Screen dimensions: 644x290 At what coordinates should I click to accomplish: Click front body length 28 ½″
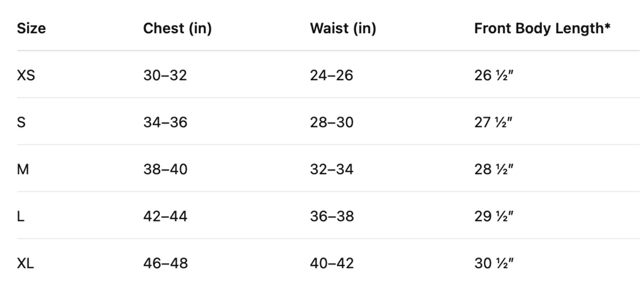click(494, 169)
